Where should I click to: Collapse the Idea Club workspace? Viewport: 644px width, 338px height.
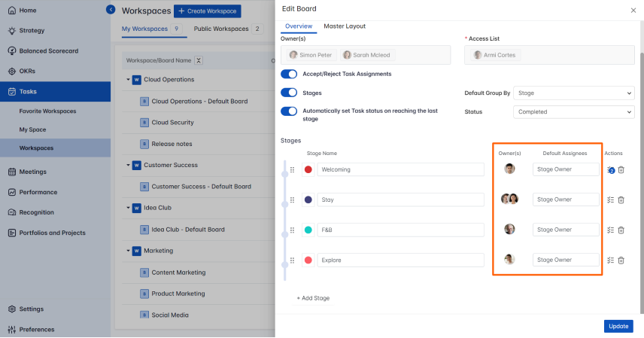(128, 208)
